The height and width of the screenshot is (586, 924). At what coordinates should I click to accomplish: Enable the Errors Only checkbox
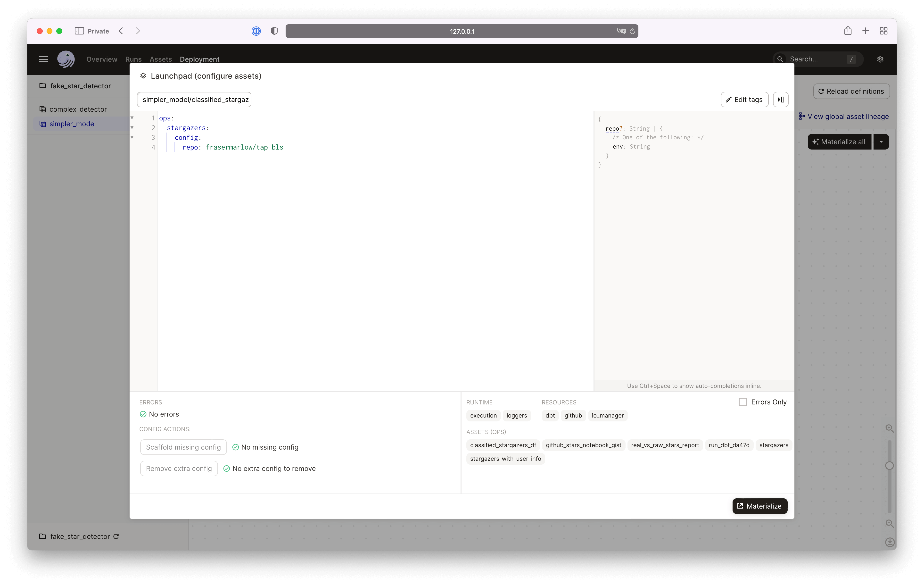[x=743, y=402]
